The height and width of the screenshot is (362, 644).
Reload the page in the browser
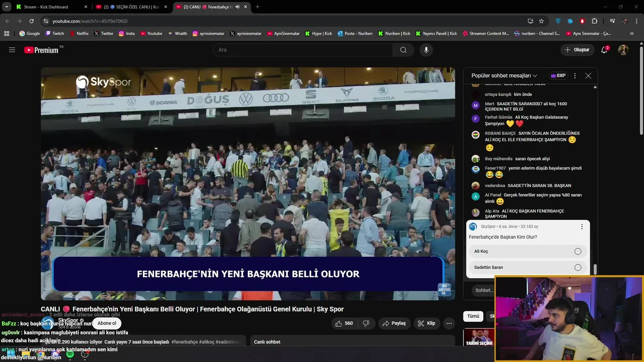point(31,21)
